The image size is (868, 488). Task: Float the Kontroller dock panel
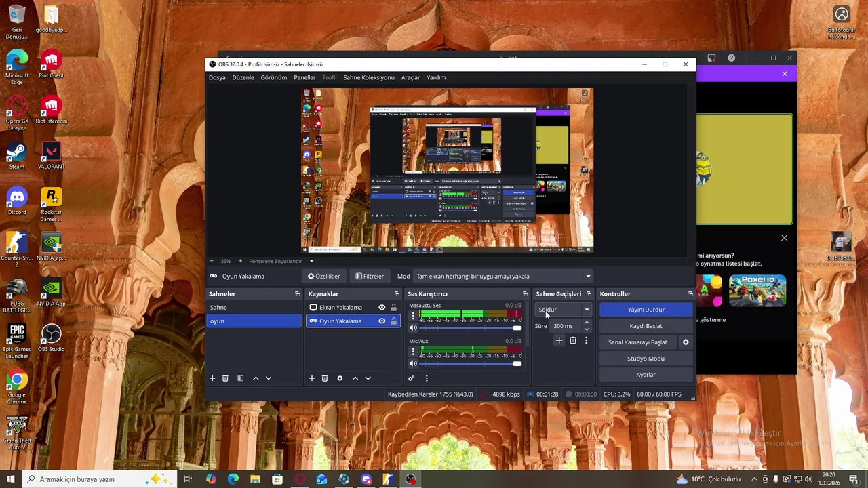[x=690, y=294]
